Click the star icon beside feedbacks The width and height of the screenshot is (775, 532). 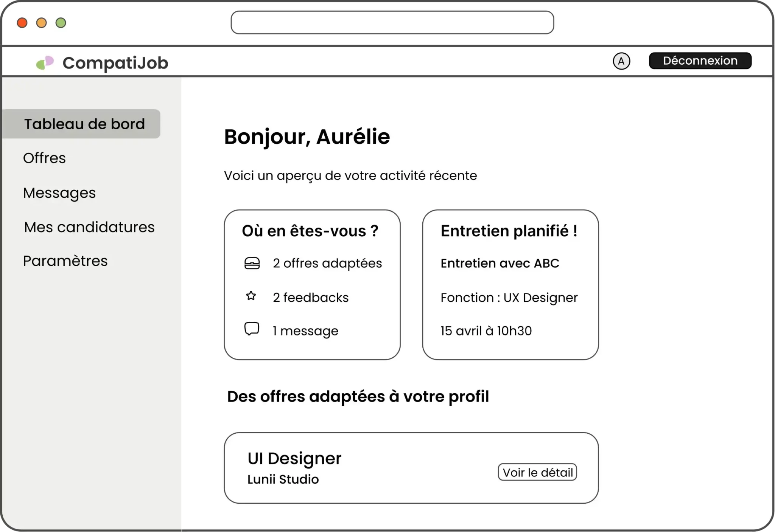point(251,296)
